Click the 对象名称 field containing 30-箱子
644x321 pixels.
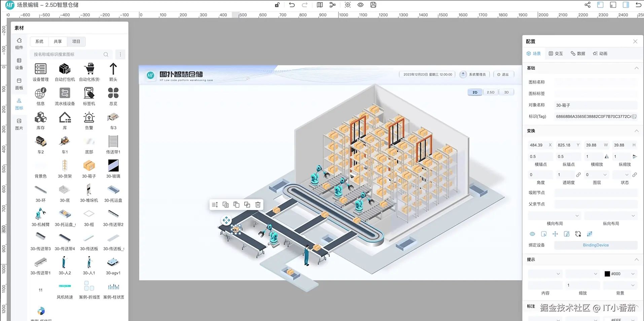(596, 105)
